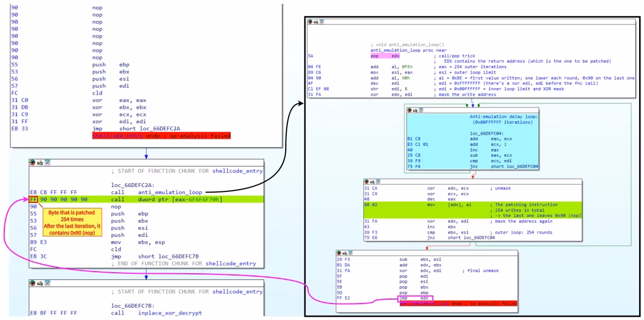Image resolution: width=644 pixels, height=320 pixels.
Task: Click color icon on loc_66DEFC2A node header
Action: (32, 163)
